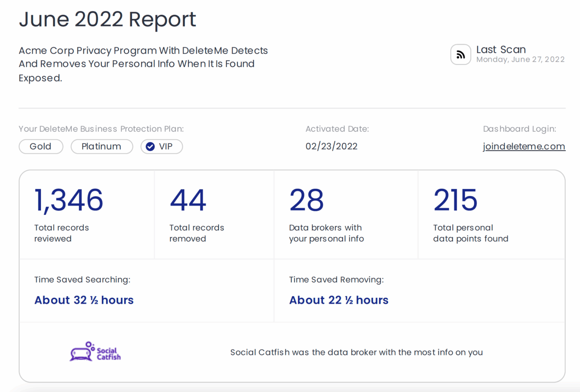
Task: Click the Social Catfish data broker sentence
Action: [x=356, y=352]
